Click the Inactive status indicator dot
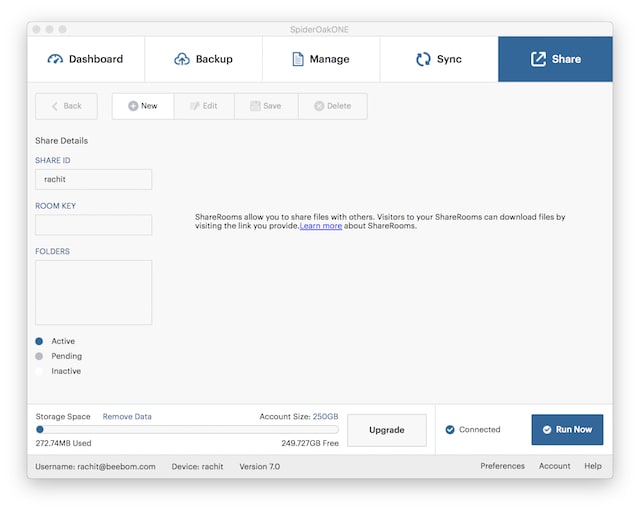The width and height of the screenshot is (640, 511). [39, 371]
